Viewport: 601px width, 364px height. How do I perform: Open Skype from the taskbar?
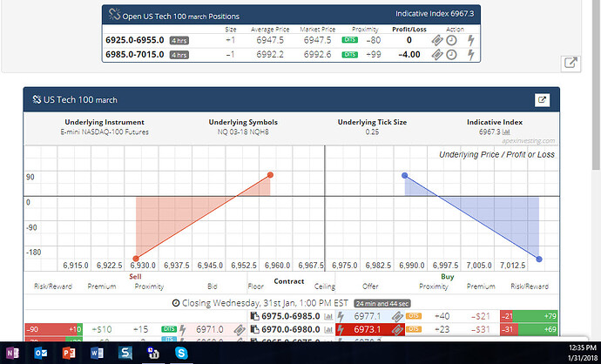tap(181, 353)
